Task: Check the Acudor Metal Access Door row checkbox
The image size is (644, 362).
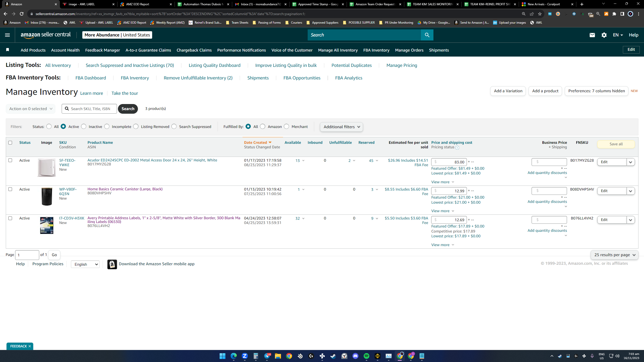Action: [x=10, y=160]
